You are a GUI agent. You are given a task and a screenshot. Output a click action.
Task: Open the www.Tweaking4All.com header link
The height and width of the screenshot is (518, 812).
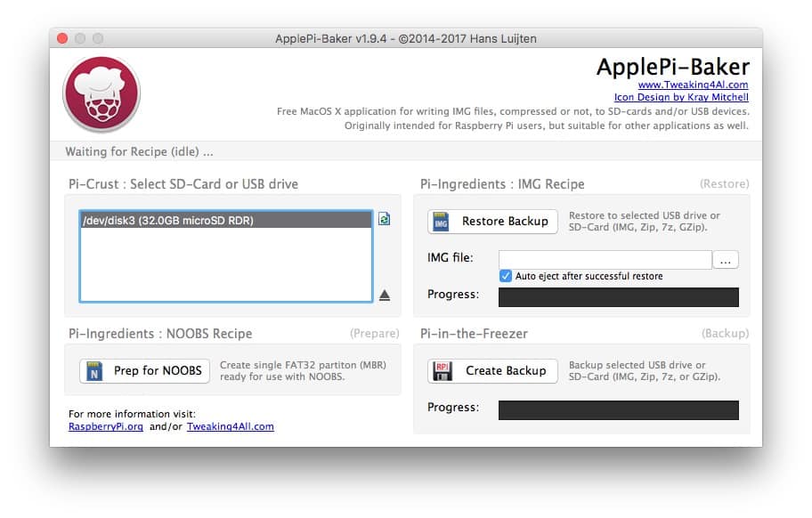[693, 85]
